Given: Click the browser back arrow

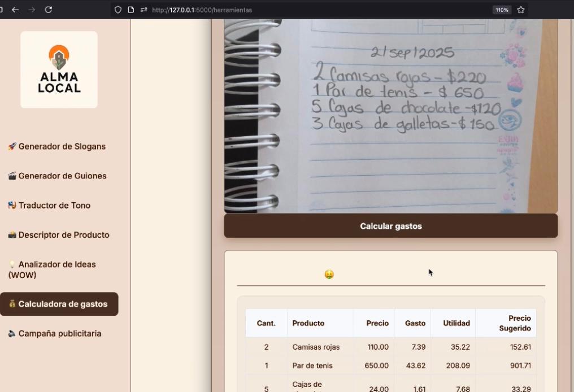Looking at the screenshot, I should [x=15, y=10].
